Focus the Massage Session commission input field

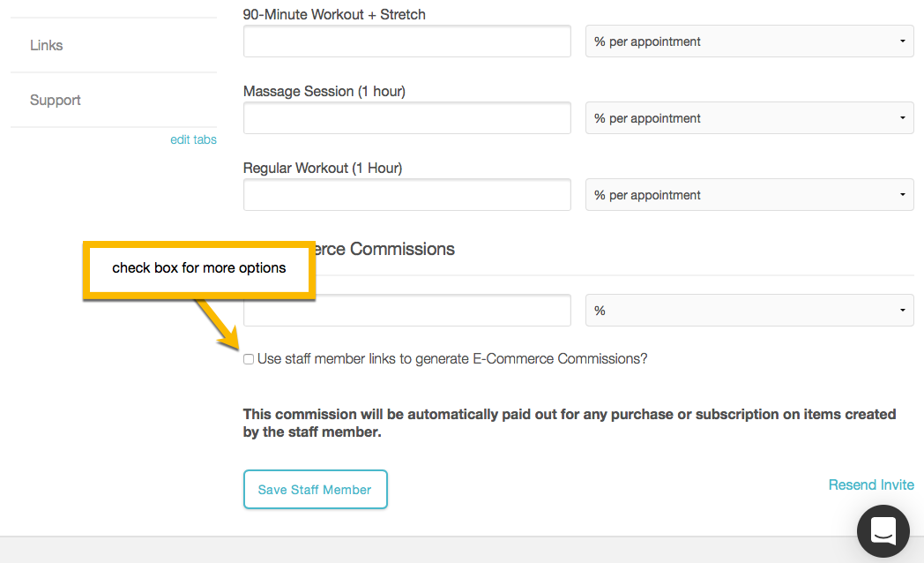click(x=406, y=118)
